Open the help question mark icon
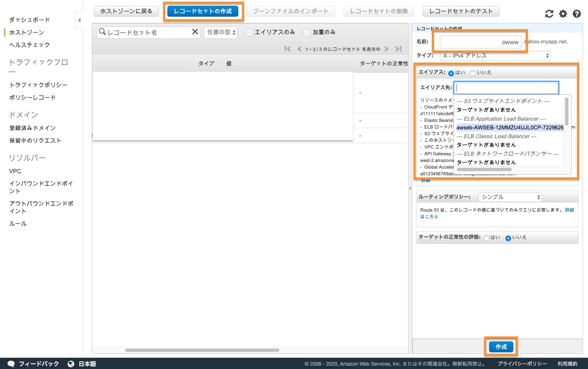 point(577,14)
